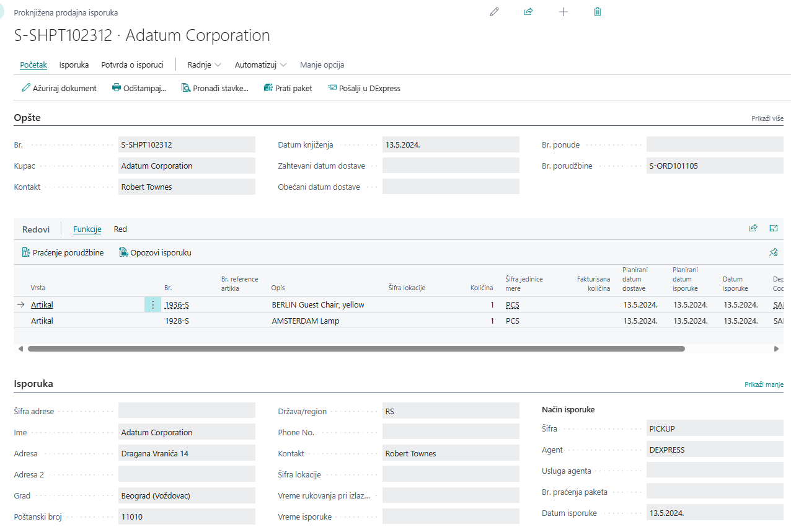791x532 pixels.
Task: Click Prati paket tracking action
Action: [x=288, y=88]
